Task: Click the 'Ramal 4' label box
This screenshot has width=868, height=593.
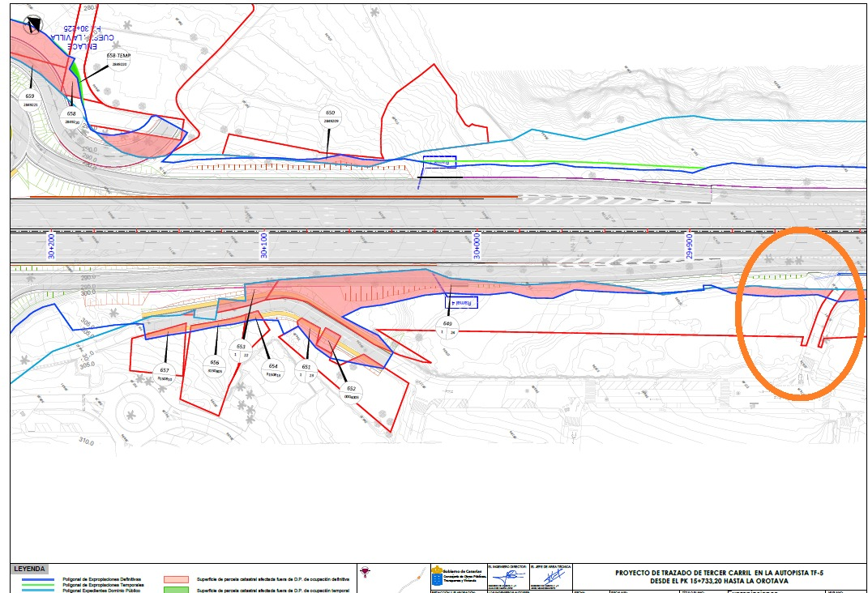Action: pos(461,303)
